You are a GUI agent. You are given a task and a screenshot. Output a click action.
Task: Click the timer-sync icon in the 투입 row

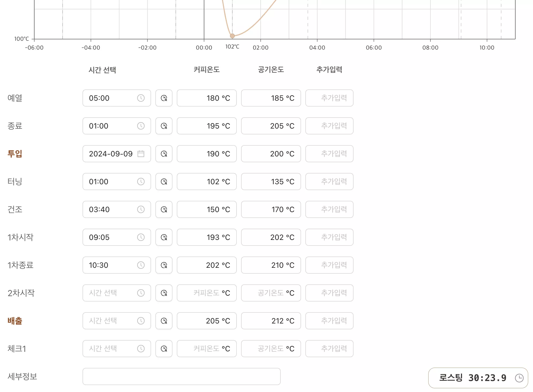point(164,154)
